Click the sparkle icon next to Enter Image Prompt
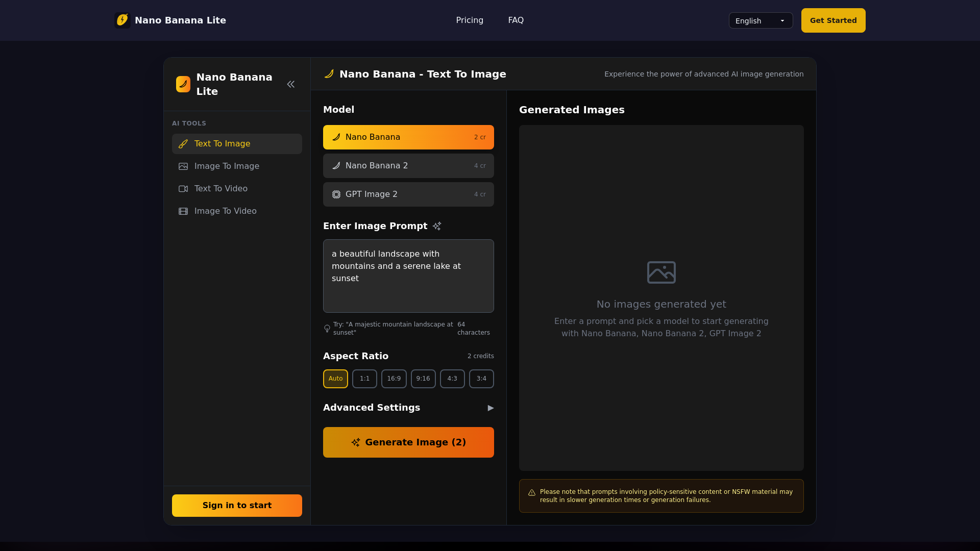This screenshot has width=980, height=551. [x=437, y=226]
